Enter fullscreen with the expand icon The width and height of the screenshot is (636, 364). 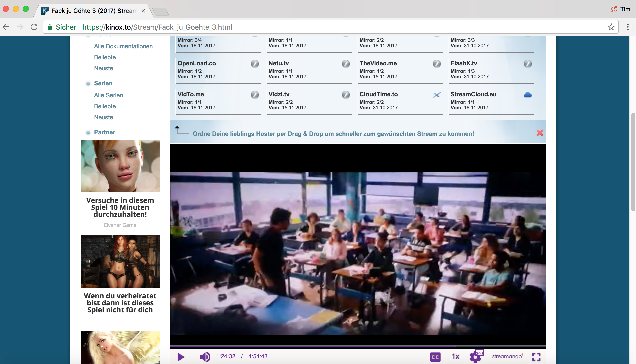(536, 357)
